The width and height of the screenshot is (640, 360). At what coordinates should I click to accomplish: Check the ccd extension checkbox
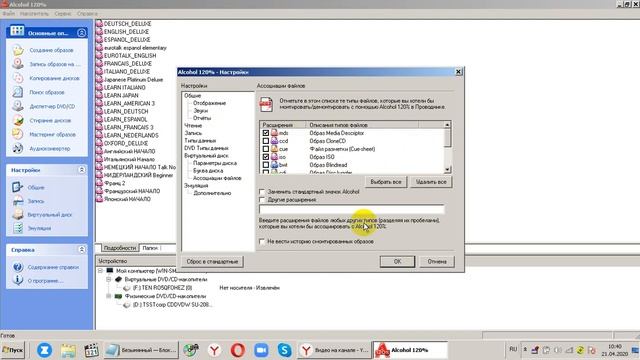tap(266, 141)
